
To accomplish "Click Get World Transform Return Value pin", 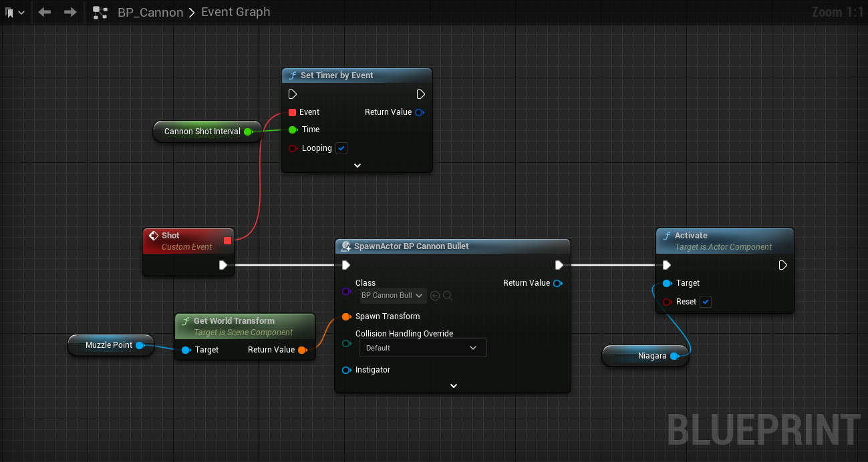I will [302, 350].
